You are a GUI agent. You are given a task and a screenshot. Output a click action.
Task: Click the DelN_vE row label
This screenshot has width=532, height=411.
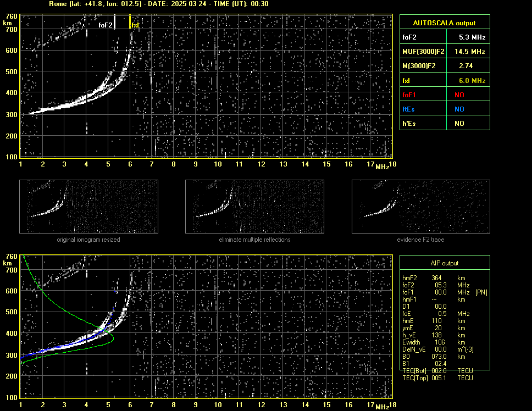point(414,349)
